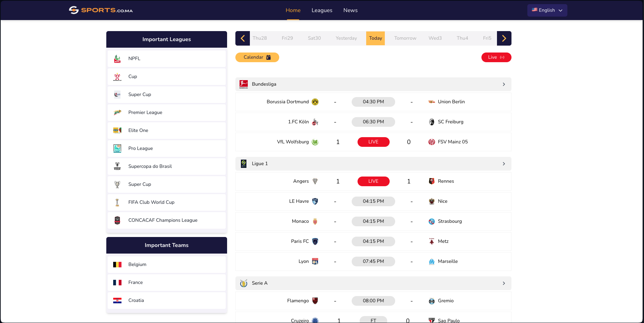Select the Fri29 date tab

tap(287, 38)
